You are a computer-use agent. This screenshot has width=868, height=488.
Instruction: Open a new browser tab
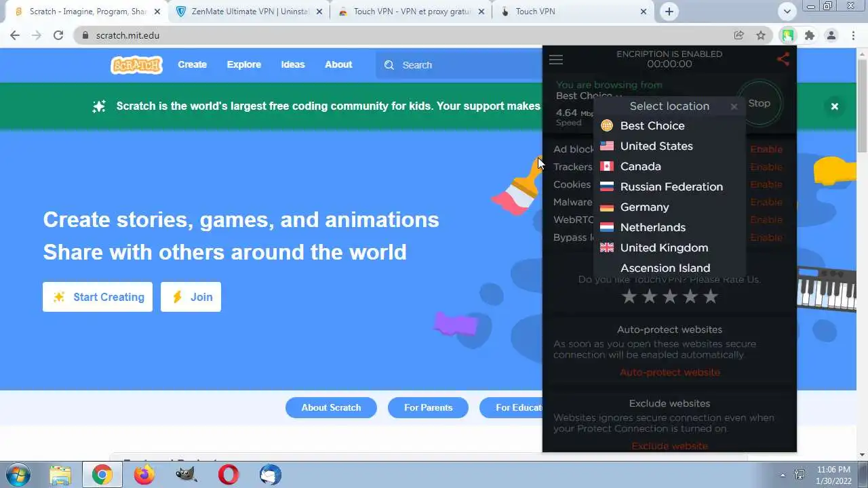click(669, 12)
